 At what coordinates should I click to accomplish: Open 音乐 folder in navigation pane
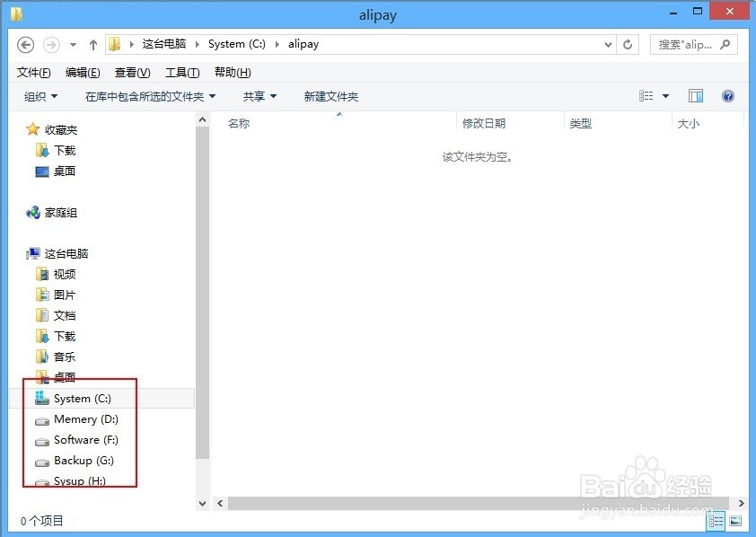pos(65,357)
